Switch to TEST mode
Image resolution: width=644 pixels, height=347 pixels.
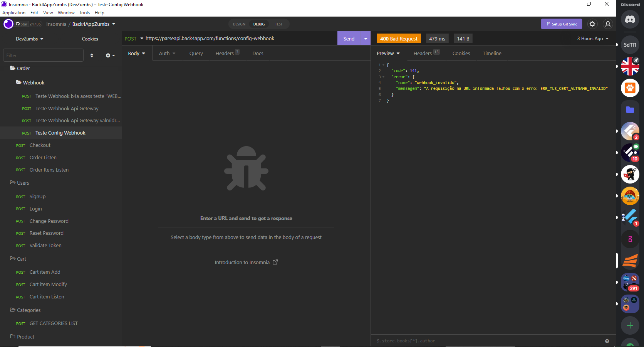tap(278, 24)
